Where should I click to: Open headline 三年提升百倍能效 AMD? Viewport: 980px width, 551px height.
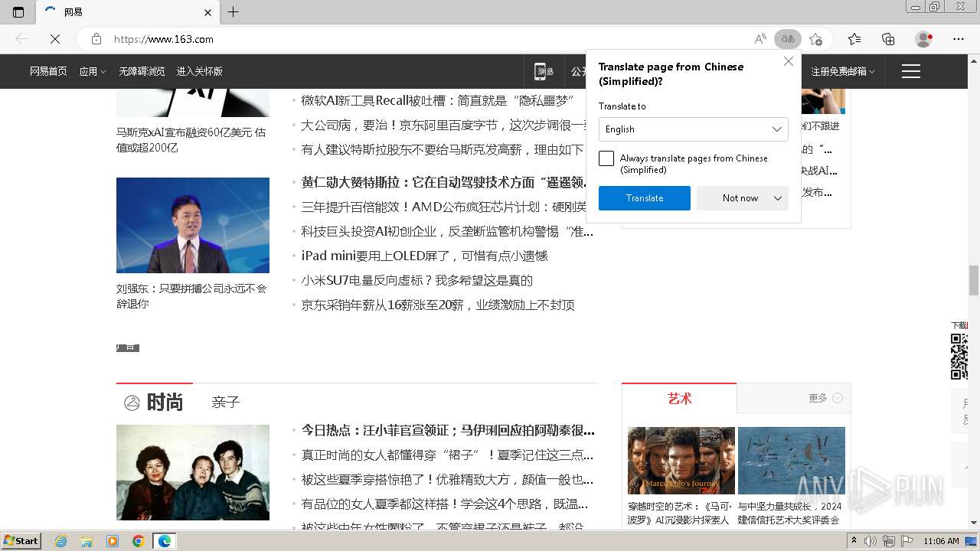[444, 207]
